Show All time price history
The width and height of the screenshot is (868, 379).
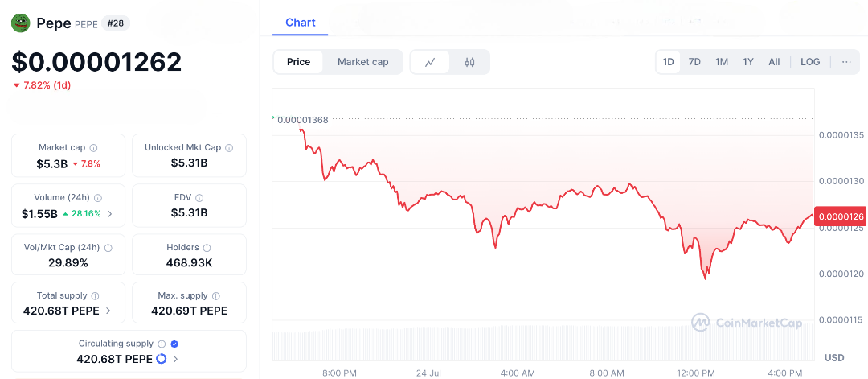click(774, 62)
